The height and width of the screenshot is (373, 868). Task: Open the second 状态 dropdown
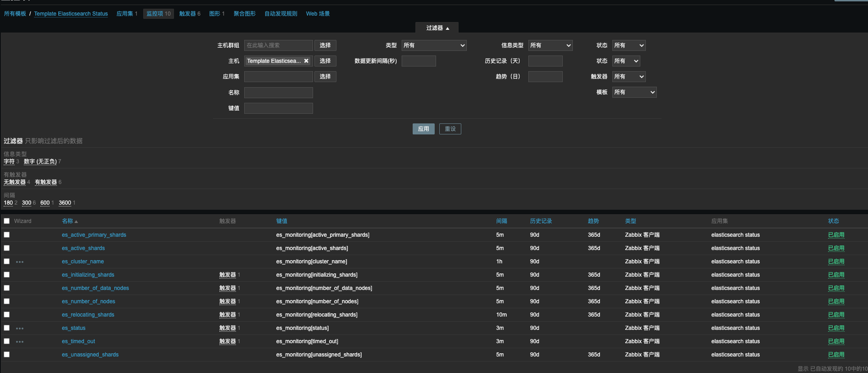point(626,61)
